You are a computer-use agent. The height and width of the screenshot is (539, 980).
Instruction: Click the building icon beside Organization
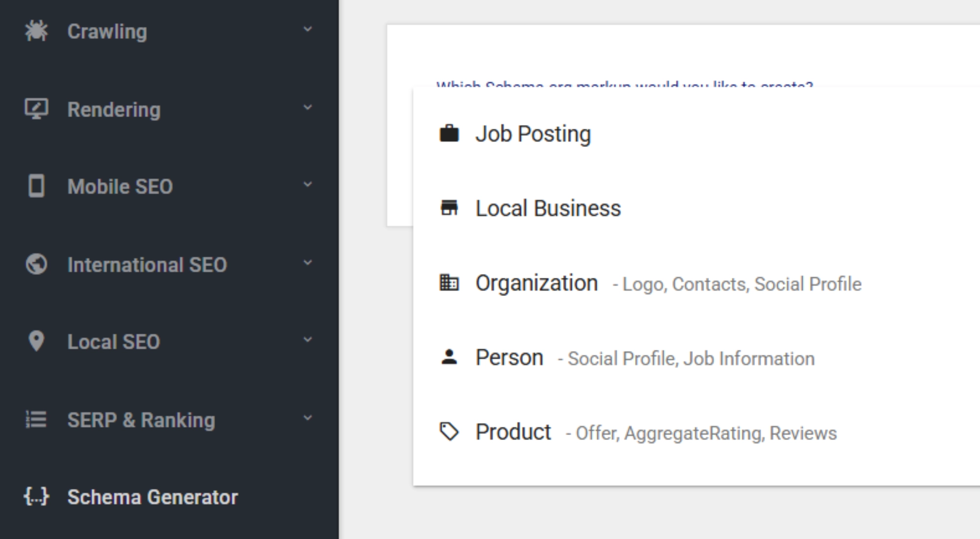(449, 283)
